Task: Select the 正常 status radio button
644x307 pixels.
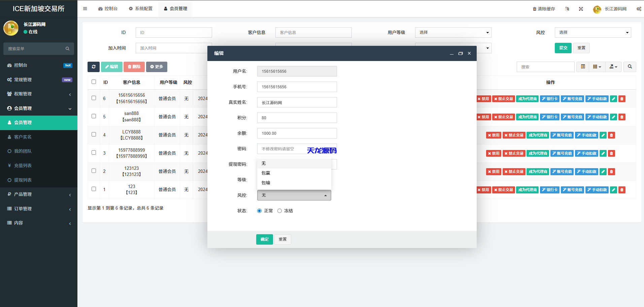Action: point(259,211)
